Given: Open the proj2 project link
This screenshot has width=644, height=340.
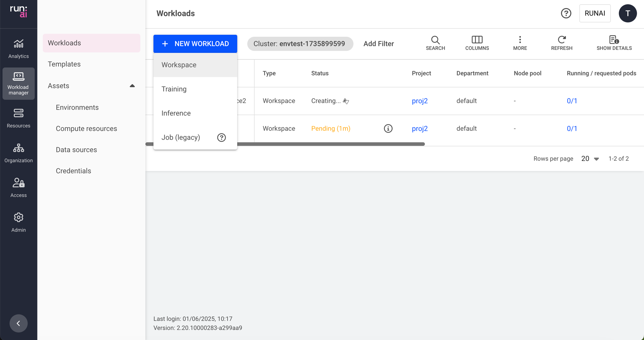Looking at the screenshot, I should [x=419, y=101].
